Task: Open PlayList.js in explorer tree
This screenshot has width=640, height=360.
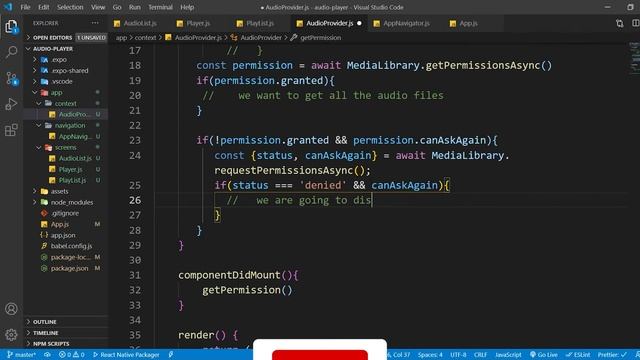Action: point(72,180)
